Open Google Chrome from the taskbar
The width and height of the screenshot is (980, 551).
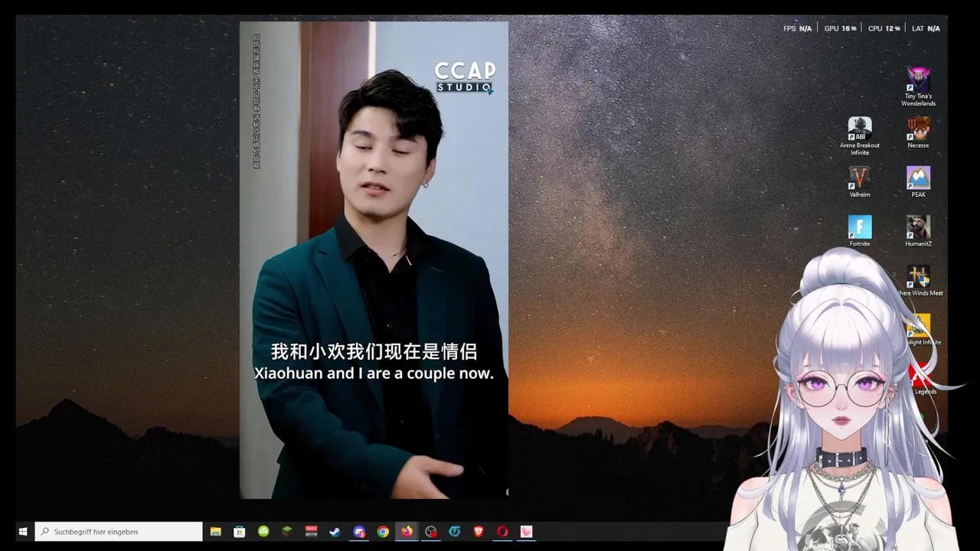pyautogui.click(x=383, y=532)
